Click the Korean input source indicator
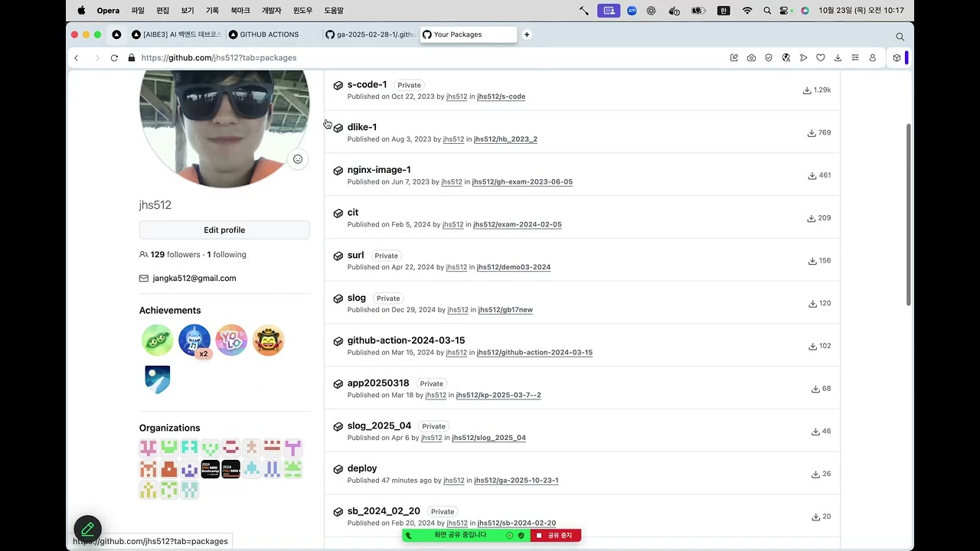Screen dimensions: 980x551 point(724,11)
